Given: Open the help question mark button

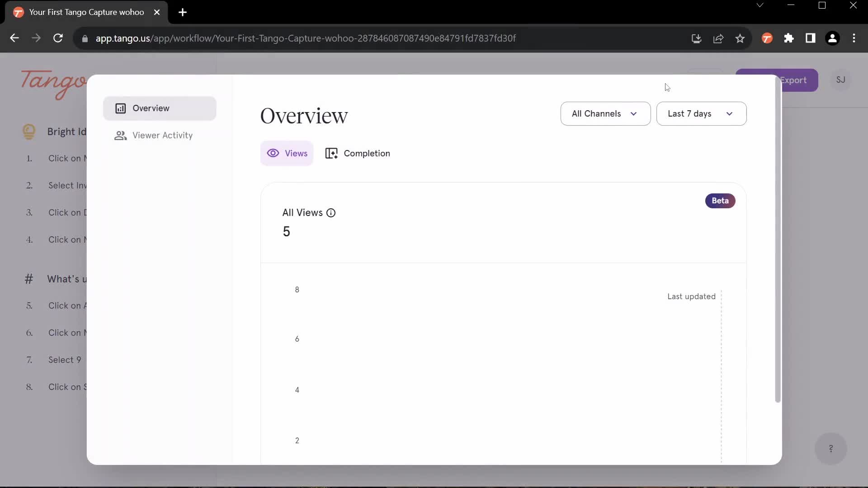Looking at the screenshot, I should tap(830, 449).
